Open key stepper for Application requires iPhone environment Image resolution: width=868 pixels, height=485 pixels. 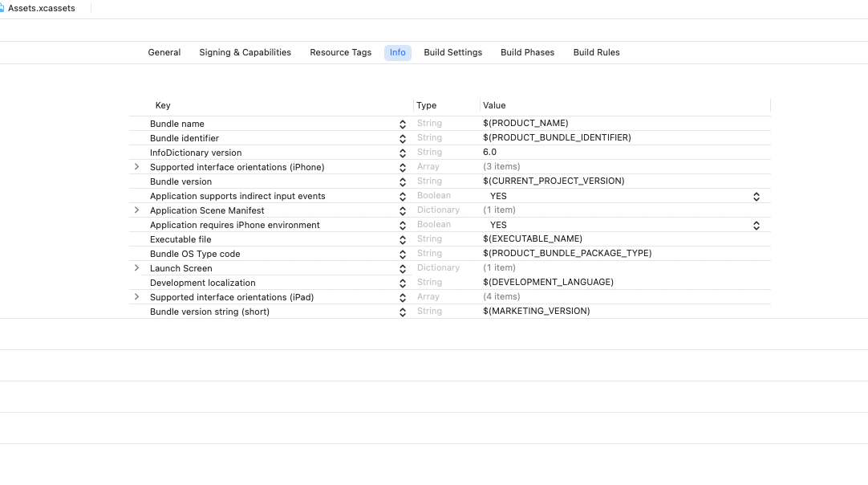[x=403, y=225]
